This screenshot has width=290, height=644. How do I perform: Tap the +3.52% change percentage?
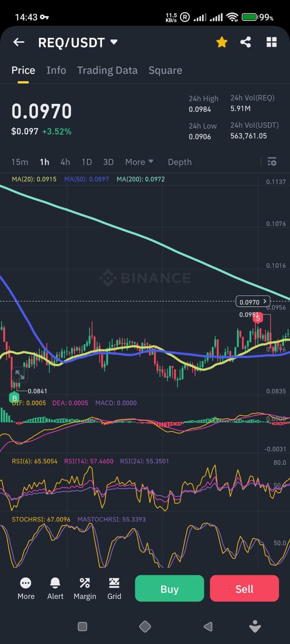57,131
